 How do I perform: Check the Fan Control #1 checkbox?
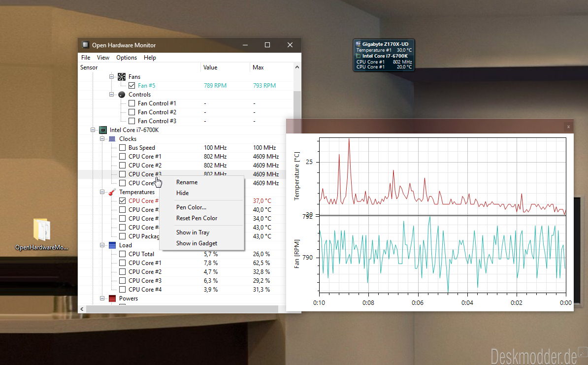click(x=131, y=103)
